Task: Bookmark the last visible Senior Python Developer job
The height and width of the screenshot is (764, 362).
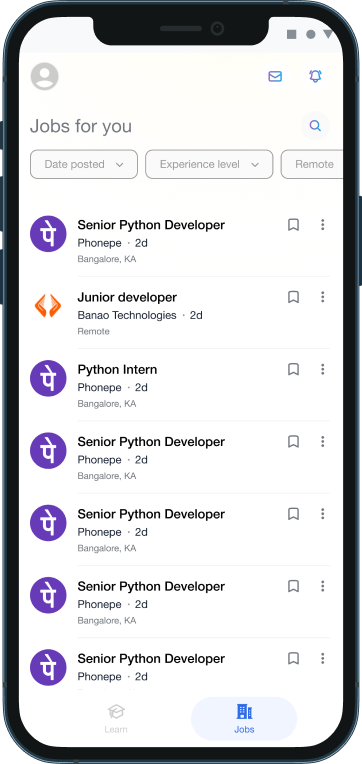Action: click(x=293, y=658)
